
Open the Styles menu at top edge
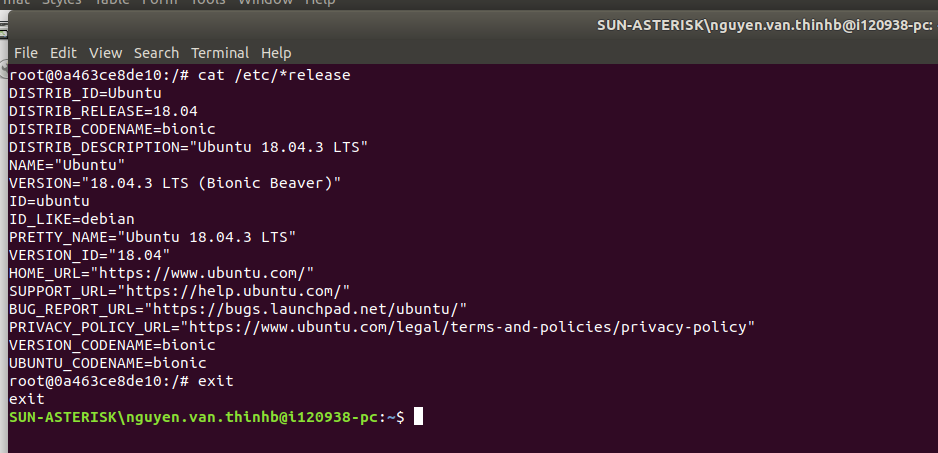click(x=62, y=3)
